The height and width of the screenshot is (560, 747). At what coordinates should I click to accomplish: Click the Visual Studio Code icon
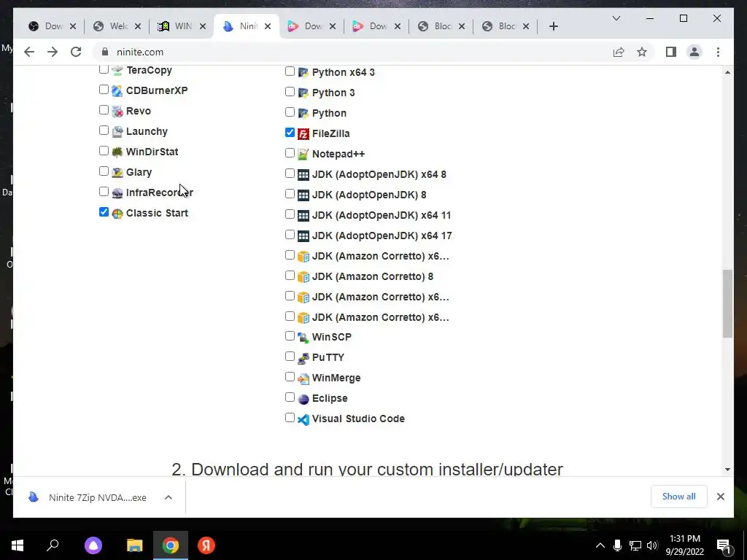pyautogui.click(x=303, y=419)
